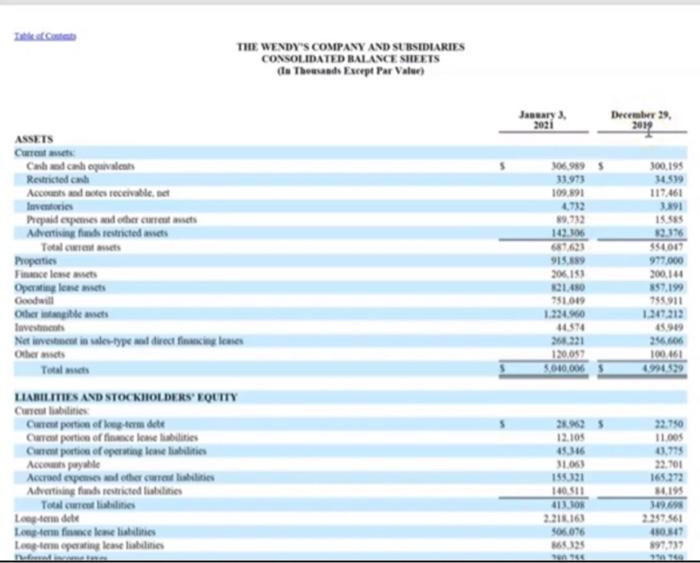Select the 'Current assets:' subheading
This screenshot has height=563, width=700.
click(45, 153)
